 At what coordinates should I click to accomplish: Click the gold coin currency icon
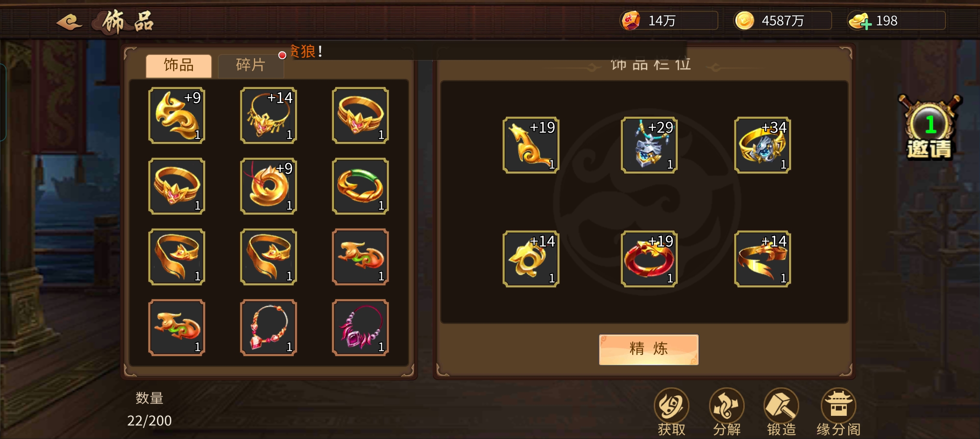click(x=744, y=20)
